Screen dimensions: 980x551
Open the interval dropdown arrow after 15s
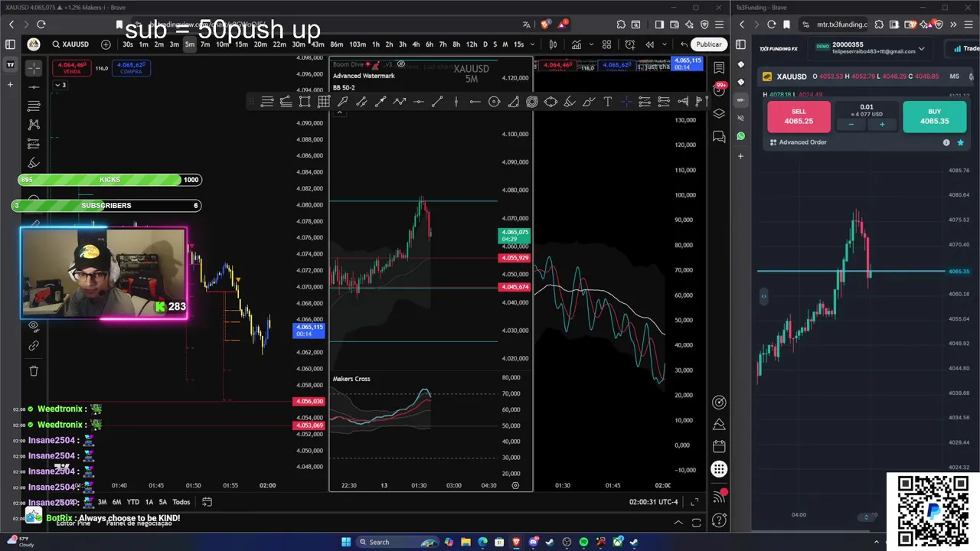tap(534, 44)
